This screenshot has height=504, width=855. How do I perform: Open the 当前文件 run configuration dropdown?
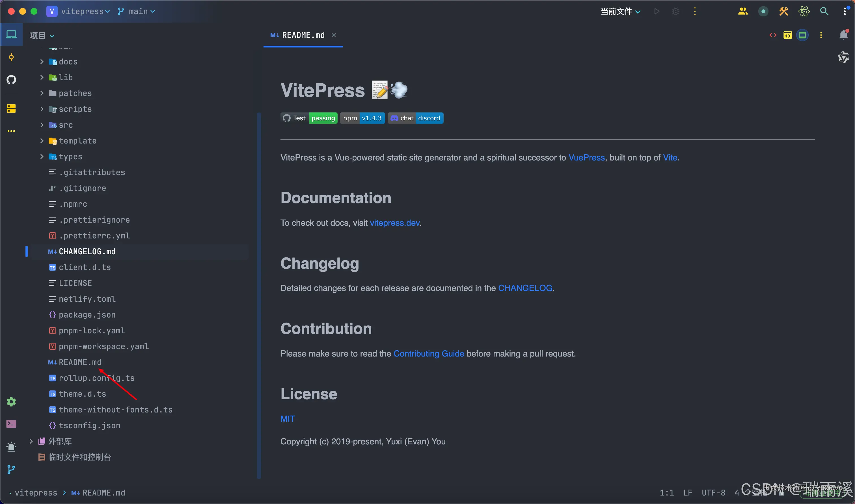pos(620,11)
